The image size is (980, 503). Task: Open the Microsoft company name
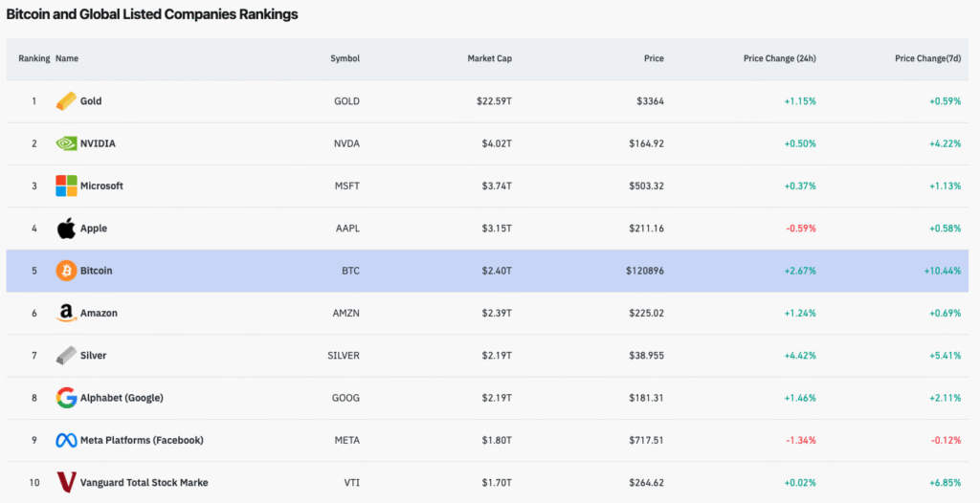(101, 186)
